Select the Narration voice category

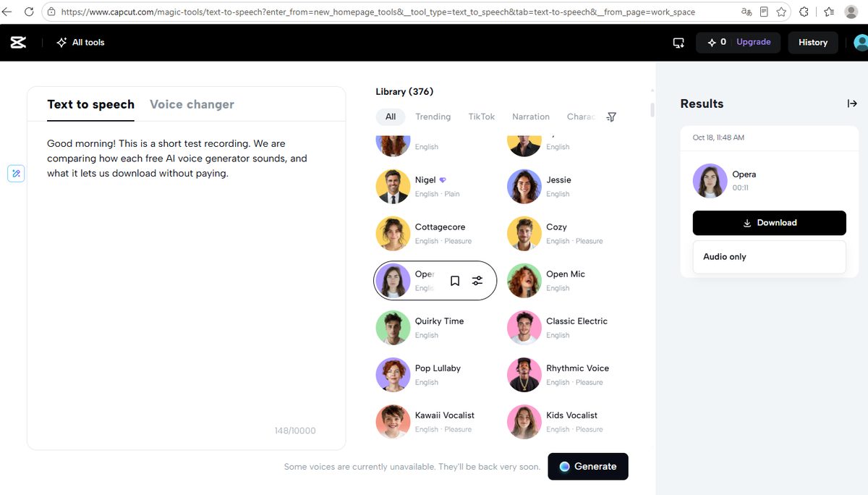point(531,117)
